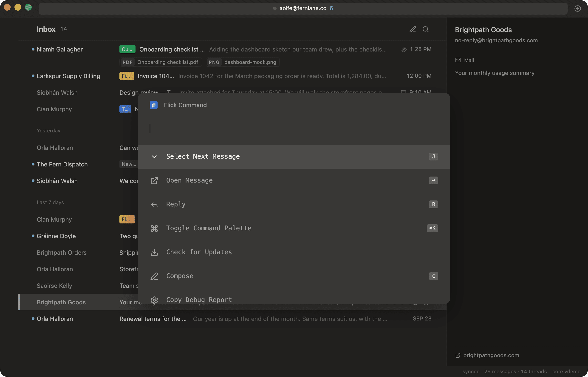This screenshot has height=377, width=588.
Task: Select Check for Updates command
Action: [x=294, y=252]
